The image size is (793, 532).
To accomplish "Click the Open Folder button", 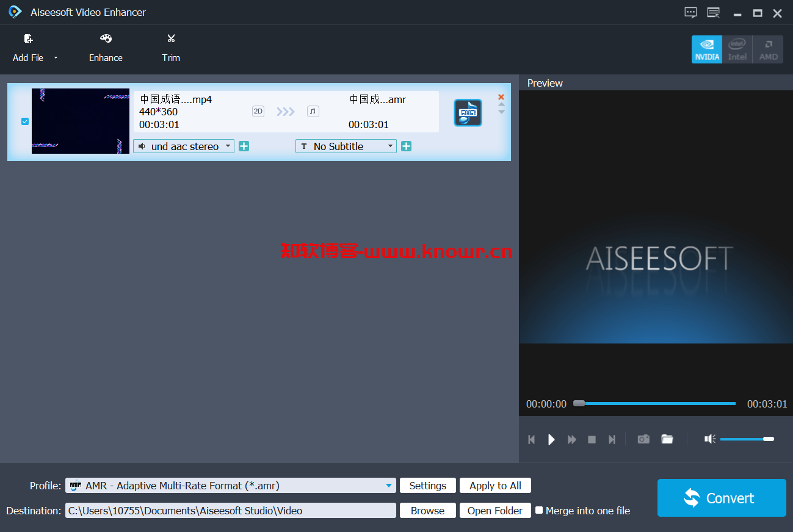I will (495, 511).
